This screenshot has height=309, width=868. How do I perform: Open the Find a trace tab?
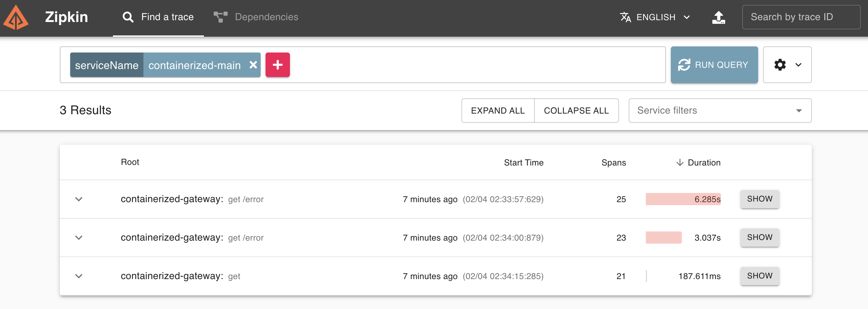click(158, 17)
